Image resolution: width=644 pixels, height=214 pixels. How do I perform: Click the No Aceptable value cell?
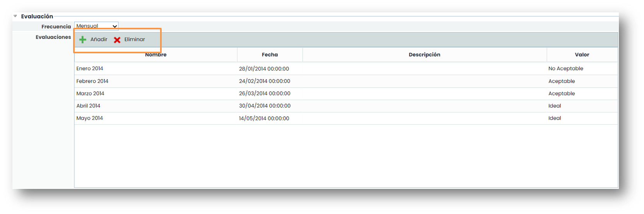pos(565,68)
